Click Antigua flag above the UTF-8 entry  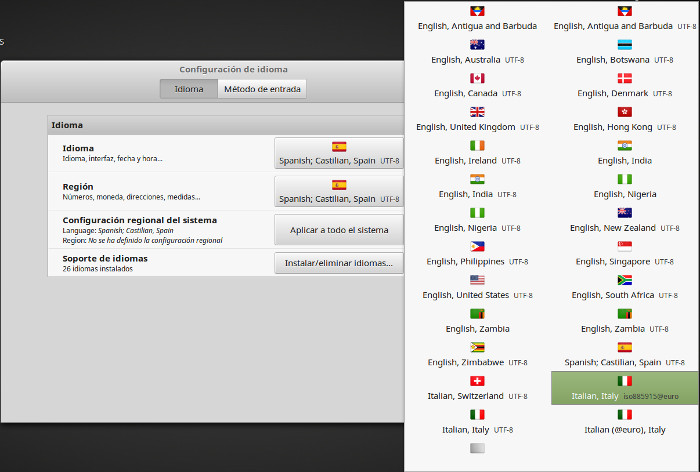point(625,11)
